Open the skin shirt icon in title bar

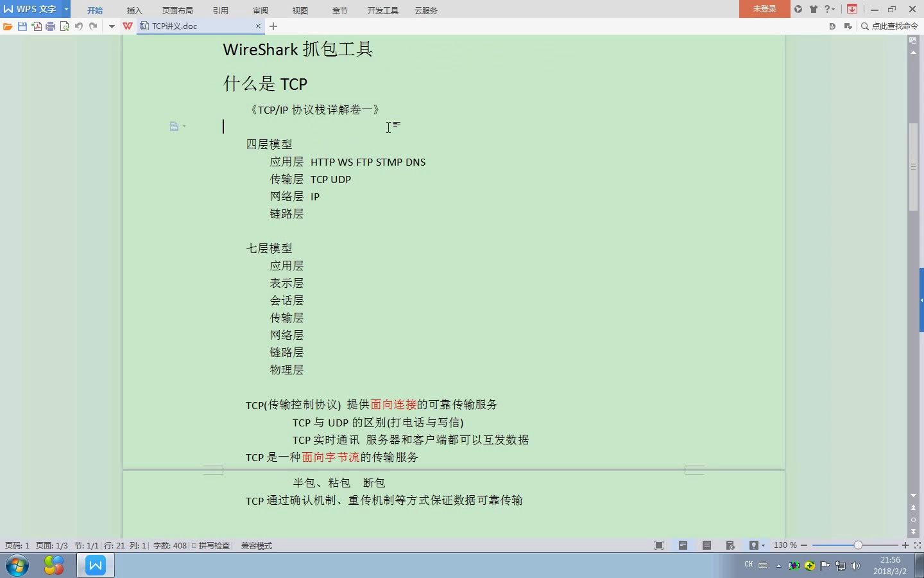813,9
